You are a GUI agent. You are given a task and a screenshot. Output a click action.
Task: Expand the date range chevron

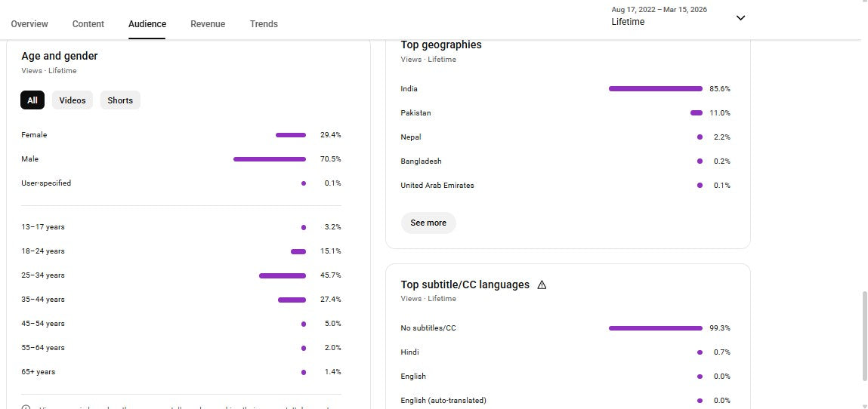(740, 18)
